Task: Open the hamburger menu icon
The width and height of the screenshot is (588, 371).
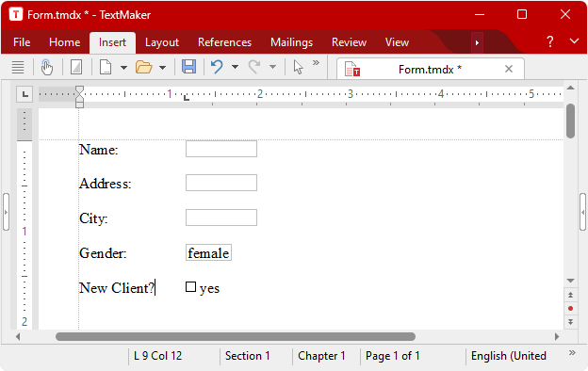Action: [18, 68]
